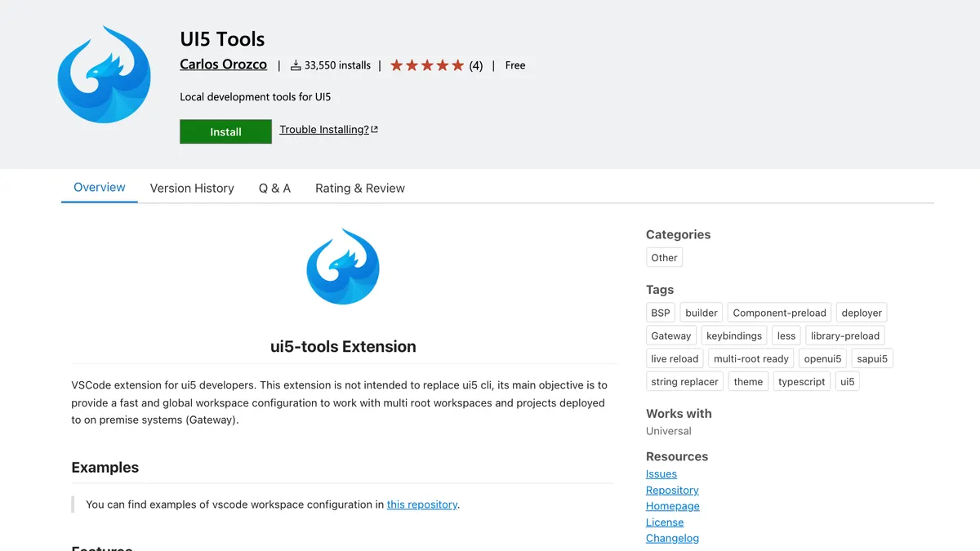Image resolution: width=980 pixels, height=551 pixels.
Task: Click the 'Free' price label
Action: [x=515, y=65]
